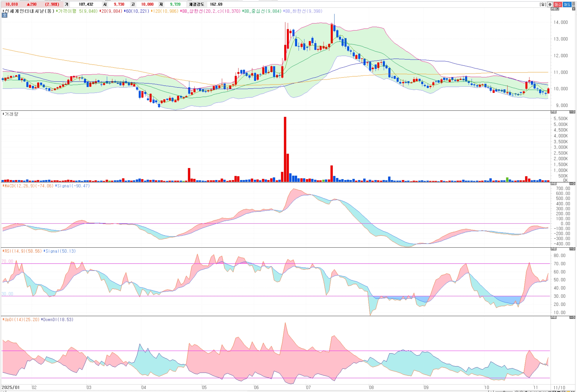Maximize the RSI indicator panel
Image resolution: width=577 pixels, height=392 pixels.
[571, 249]
